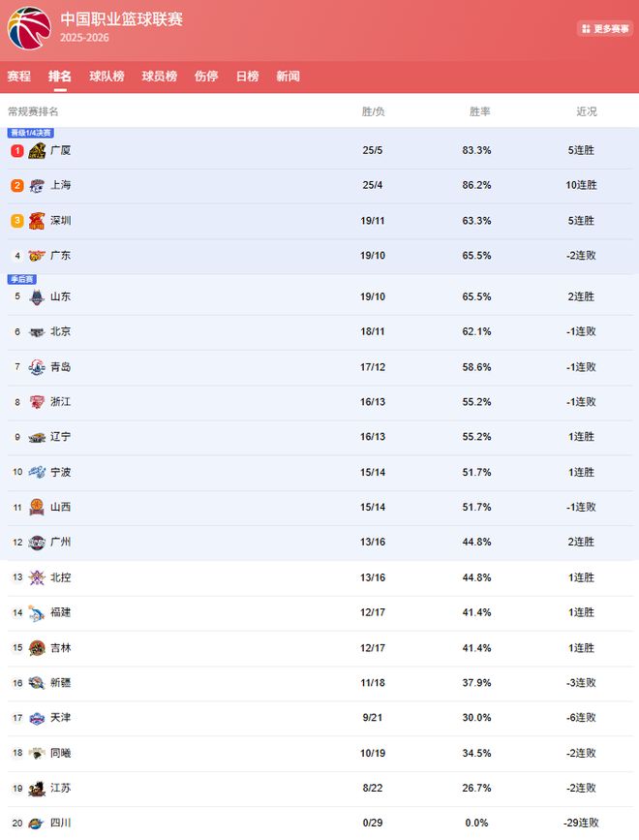This screenshot has height=840, width=639.
Task: Open the 北京 team name link
Action: pos(60,331)
